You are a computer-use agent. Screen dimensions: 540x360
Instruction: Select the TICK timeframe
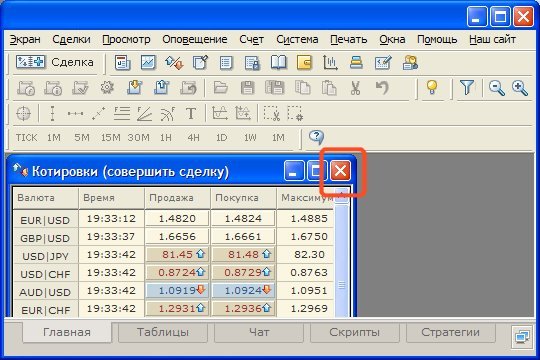tap(26, 138)
